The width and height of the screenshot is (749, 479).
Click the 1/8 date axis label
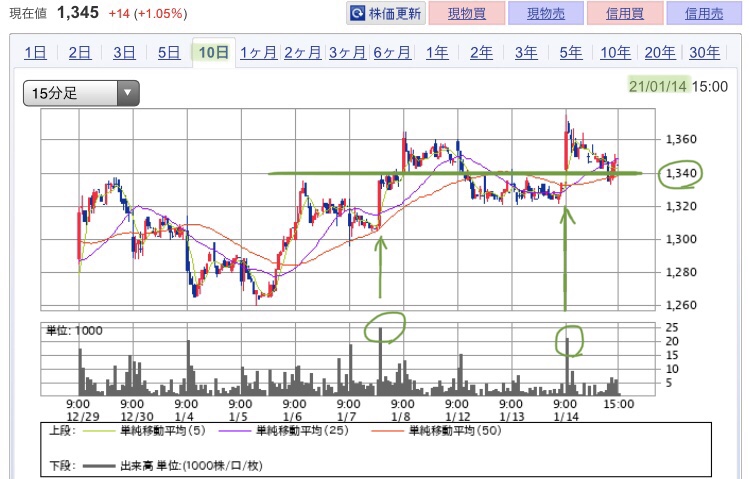400,416
